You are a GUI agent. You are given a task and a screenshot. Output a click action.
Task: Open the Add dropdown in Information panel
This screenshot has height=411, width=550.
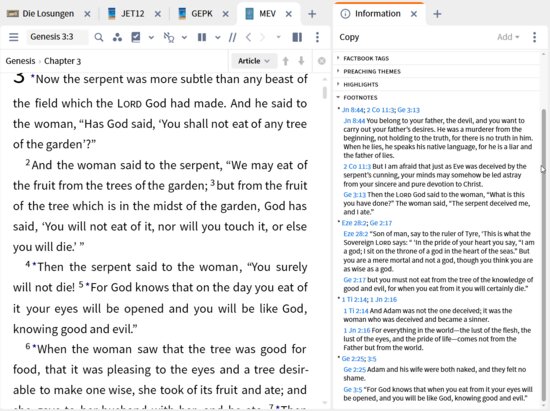tap(508, 37)
